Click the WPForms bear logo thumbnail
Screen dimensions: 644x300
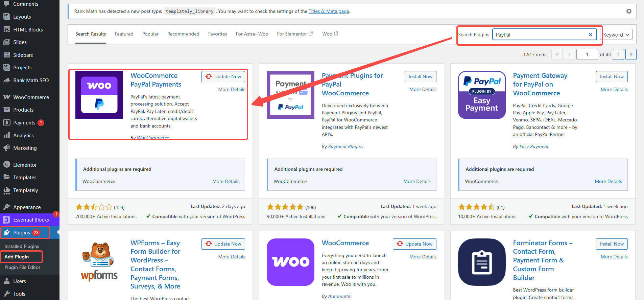tap(99, 262)
